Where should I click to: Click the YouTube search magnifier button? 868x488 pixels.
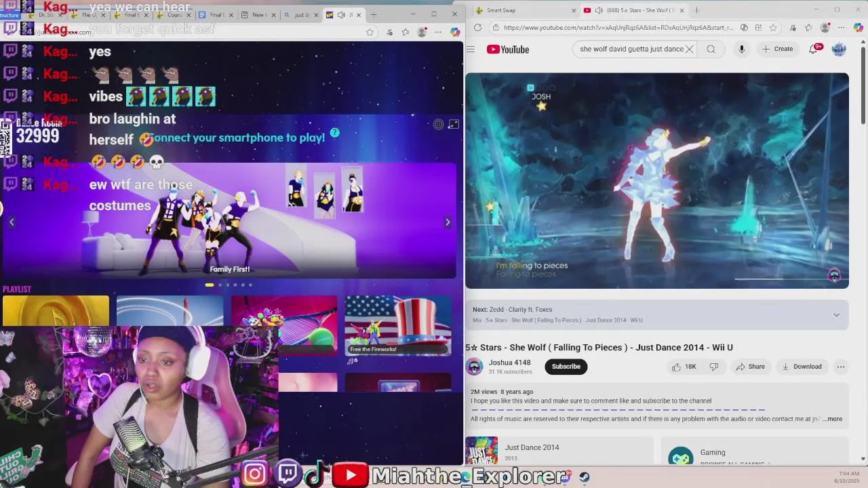pos(711,49)
